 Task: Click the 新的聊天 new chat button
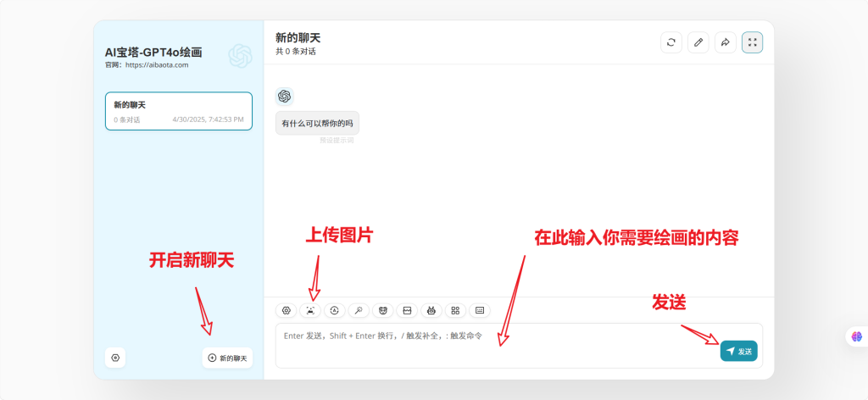pos(227,358)
